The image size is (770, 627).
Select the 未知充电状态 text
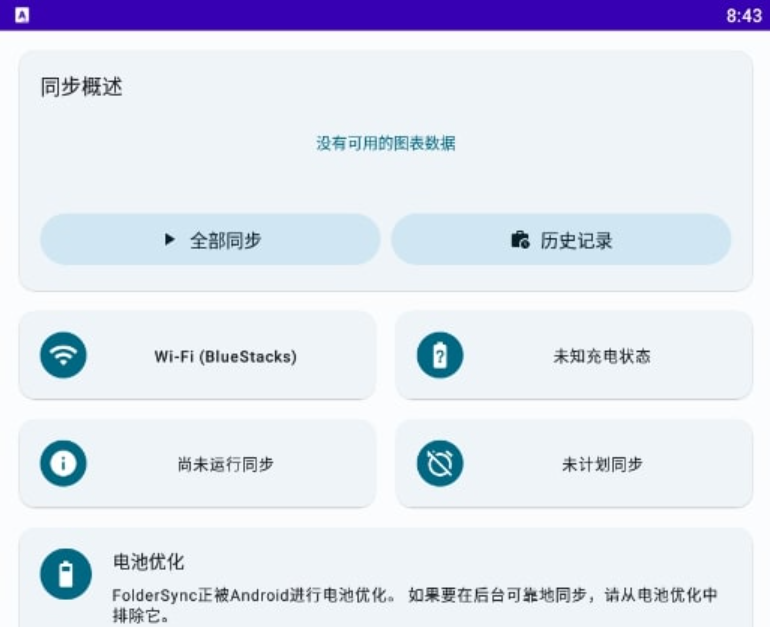pos(602,356)
